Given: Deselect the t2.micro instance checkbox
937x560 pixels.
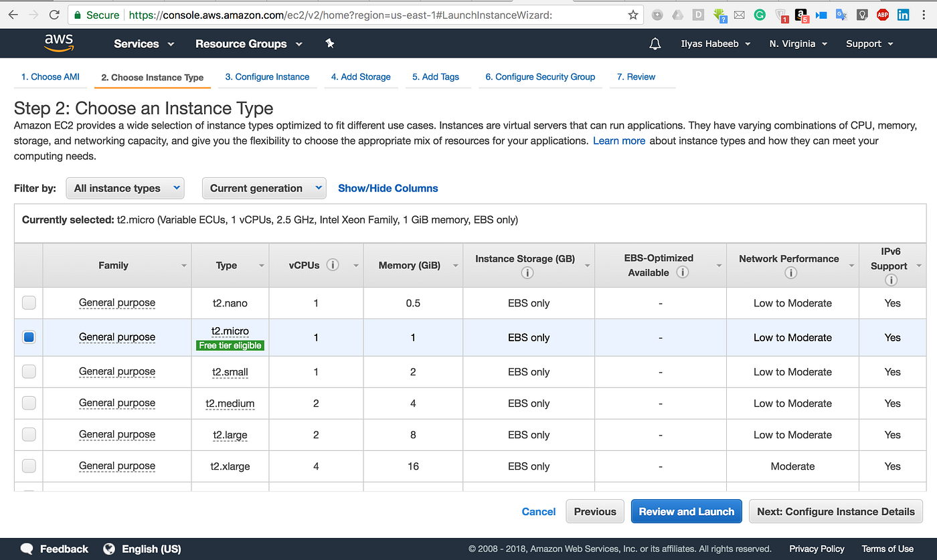Looking at the screenshot, I should coord(28,337).
